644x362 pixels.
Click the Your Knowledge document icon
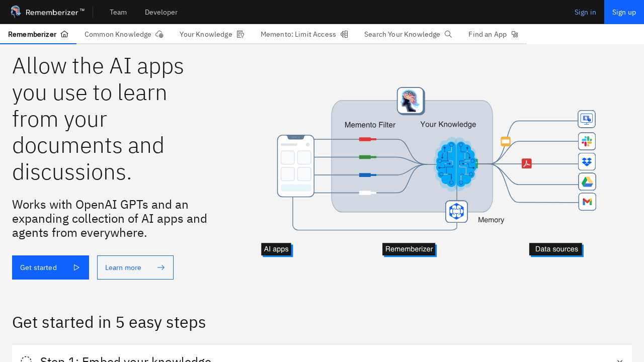[240, 34]
